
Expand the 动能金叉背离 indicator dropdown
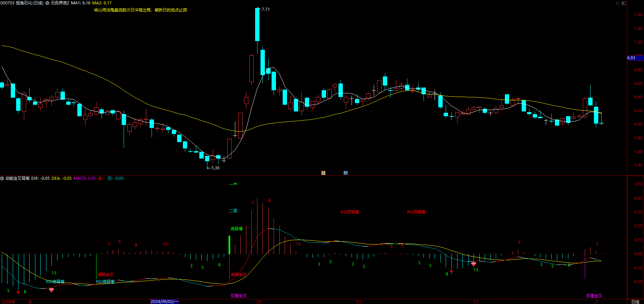[2, 178]
